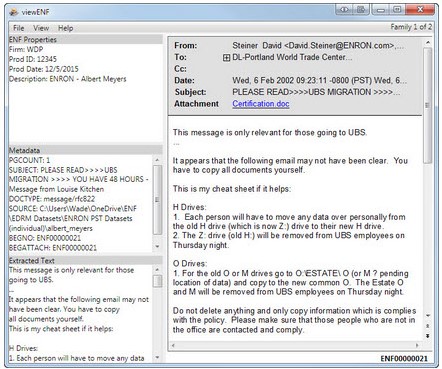
Task: Open the Certification.doc attachment link
Action: pyautogui.click(x=261, y=104)
